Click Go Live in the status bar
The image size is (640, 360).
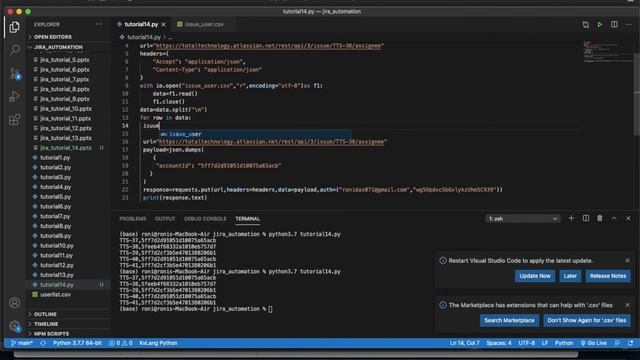(593, 343)
